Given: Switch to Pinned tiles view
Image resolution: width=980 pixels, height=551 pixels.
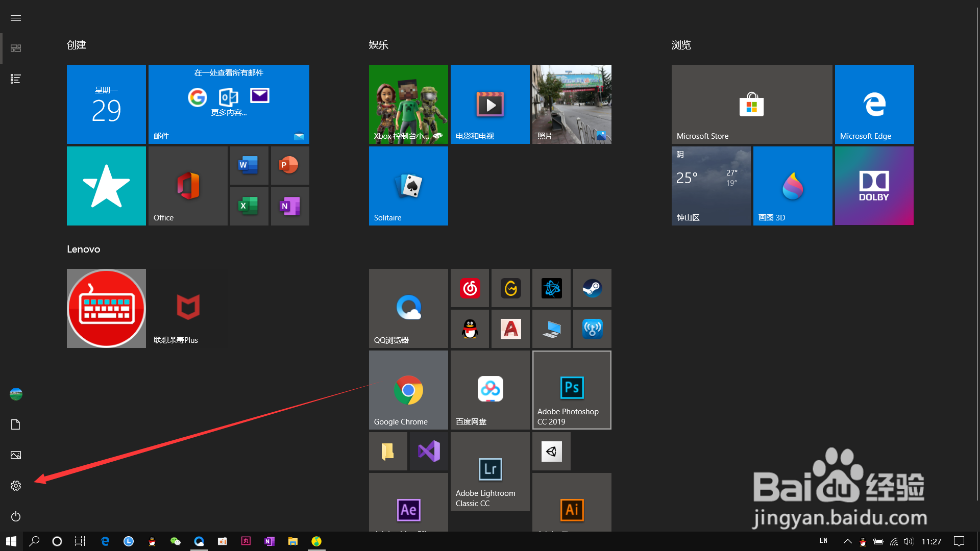Looking at the screenshot, I should [16, 48].
